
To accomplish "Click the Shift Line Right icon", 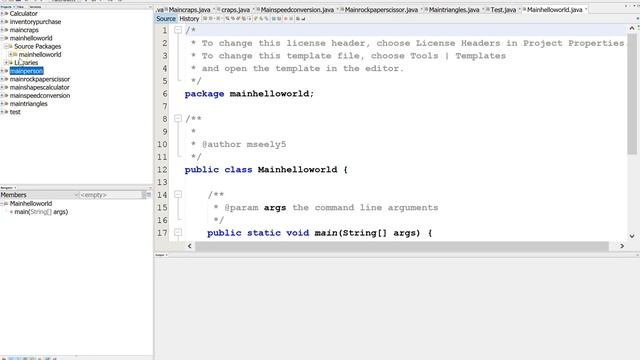I will 279,18.
